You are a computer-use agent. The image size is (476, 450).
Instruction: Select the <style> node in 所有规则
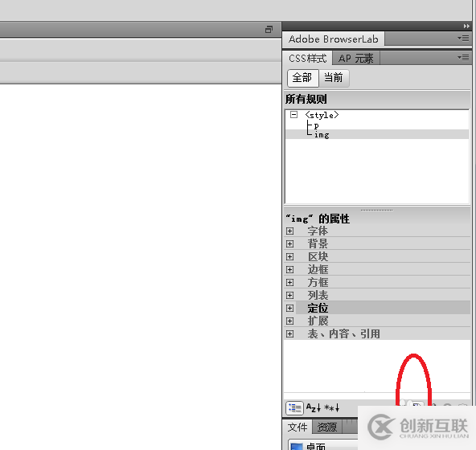tap(322, 115)
